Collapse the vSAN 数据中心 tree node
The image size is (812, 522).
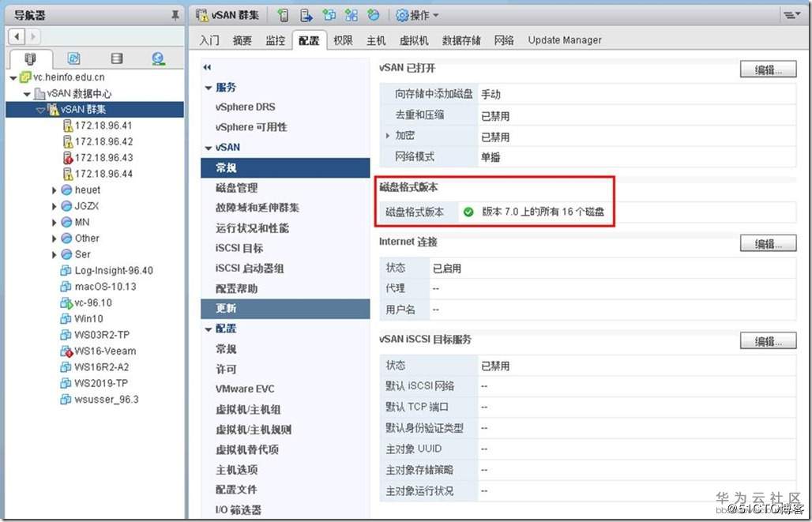[27, 94]
